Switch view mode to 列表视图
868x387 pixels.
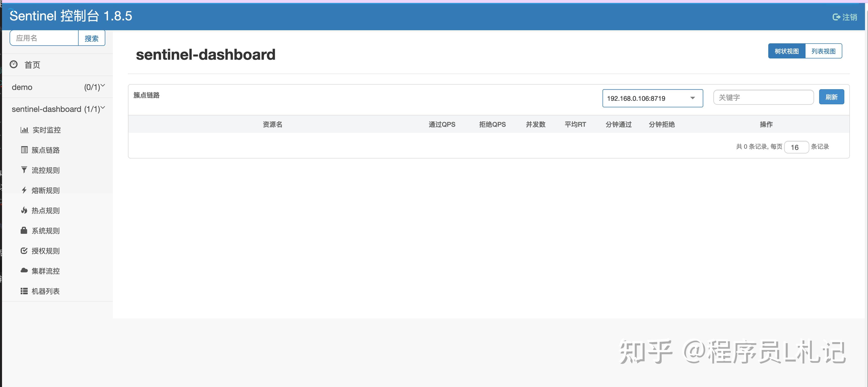(x=823, y=51)
